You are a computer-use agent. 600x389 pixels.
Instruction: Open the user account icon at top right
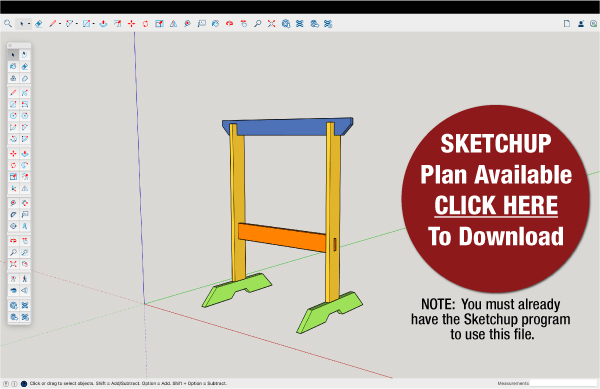pos(581,24)
